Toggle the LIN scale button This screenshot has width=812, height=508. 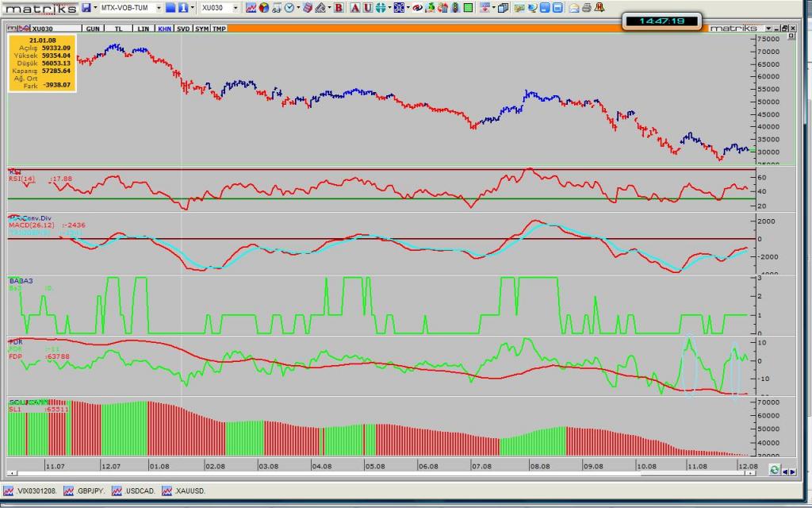click(143, 28)
